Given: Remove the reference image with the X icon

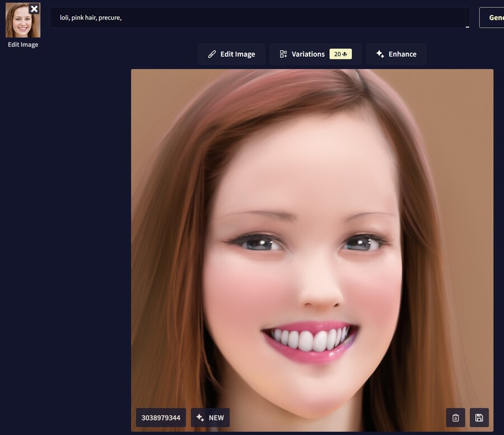Looking at the screenshot, I should [x=34, y=8].
